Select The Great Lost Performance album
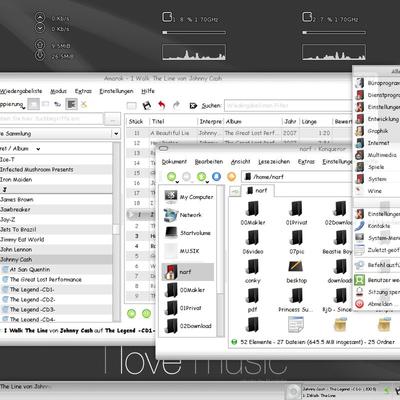The width and height of the screenshot is (400, 400). tap(56, 279)
